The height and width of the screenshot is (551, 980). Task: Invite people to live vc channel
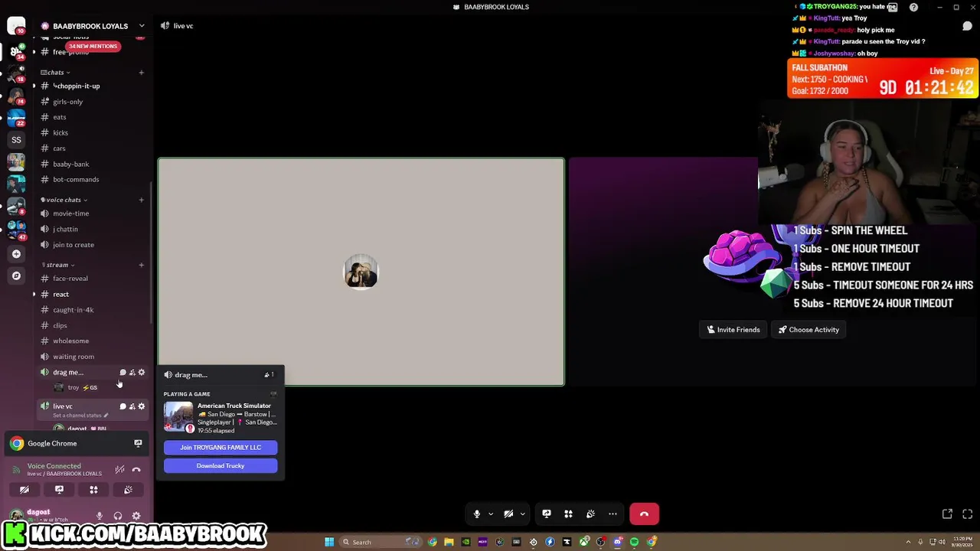click(x=132, y=406)
